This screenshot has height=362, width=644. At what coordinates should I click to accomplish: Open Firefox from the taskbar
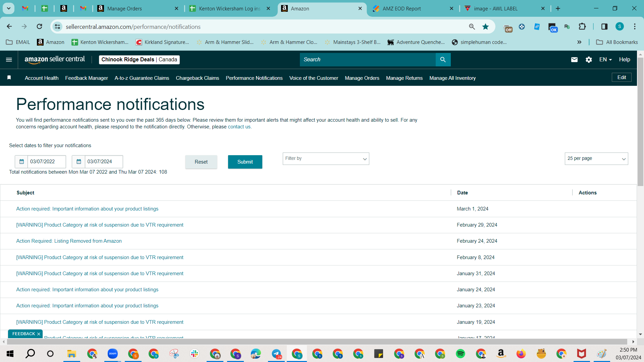[521, 354]
